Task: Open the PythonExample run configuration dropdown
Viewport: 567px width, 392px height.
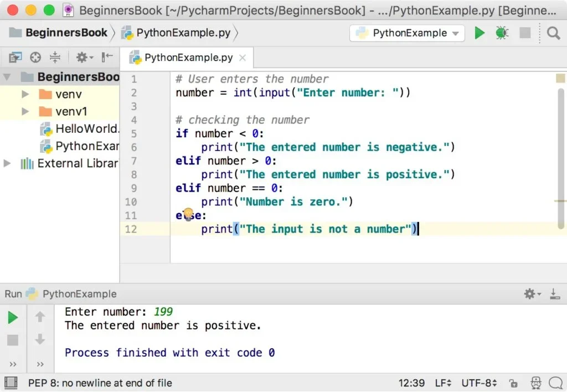Action: click(x=407, y=33)
